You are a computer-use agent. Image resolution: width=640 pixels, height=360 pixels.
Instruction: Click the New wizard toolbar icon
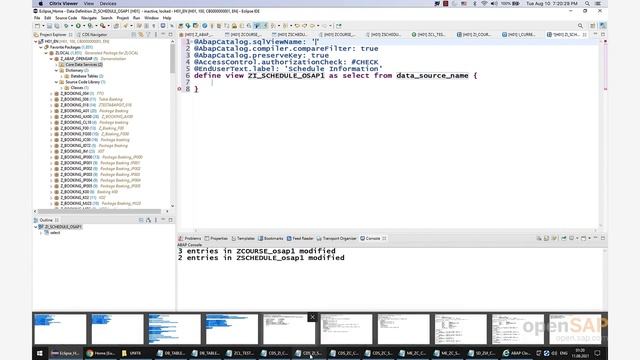coord(37,26)
